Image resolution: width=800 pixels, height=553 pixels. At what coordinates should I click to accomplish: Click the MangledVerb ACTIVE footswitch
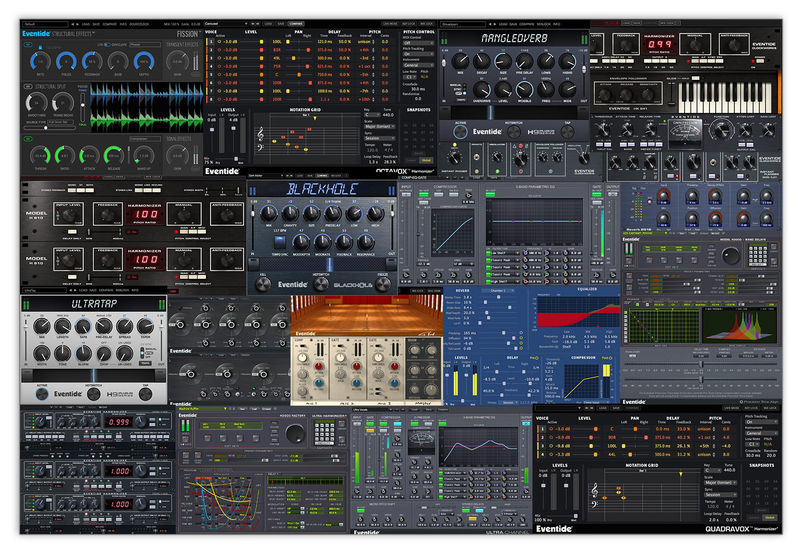coord(460,132)
